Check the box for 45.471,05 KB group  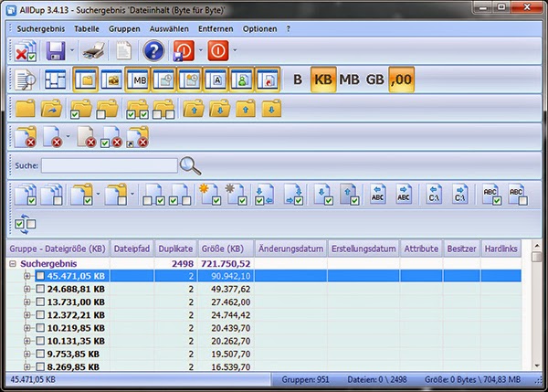(40, 276)
